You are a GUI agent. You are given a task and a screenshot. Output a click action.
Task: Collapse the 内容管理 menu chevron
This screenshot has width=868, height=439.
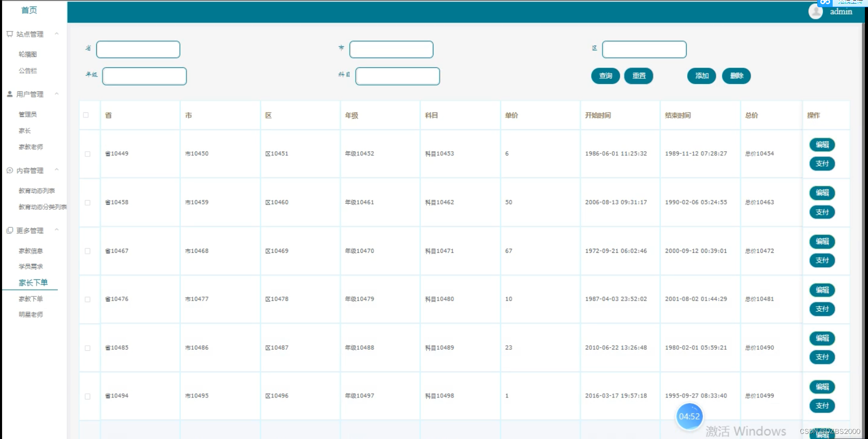click(57, 170)
